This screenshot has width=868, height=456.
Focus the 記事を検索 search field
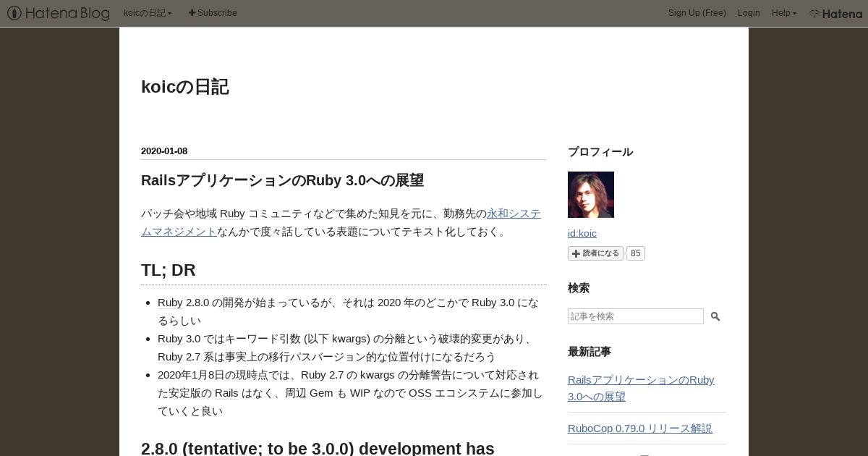(x=636, y=316)
